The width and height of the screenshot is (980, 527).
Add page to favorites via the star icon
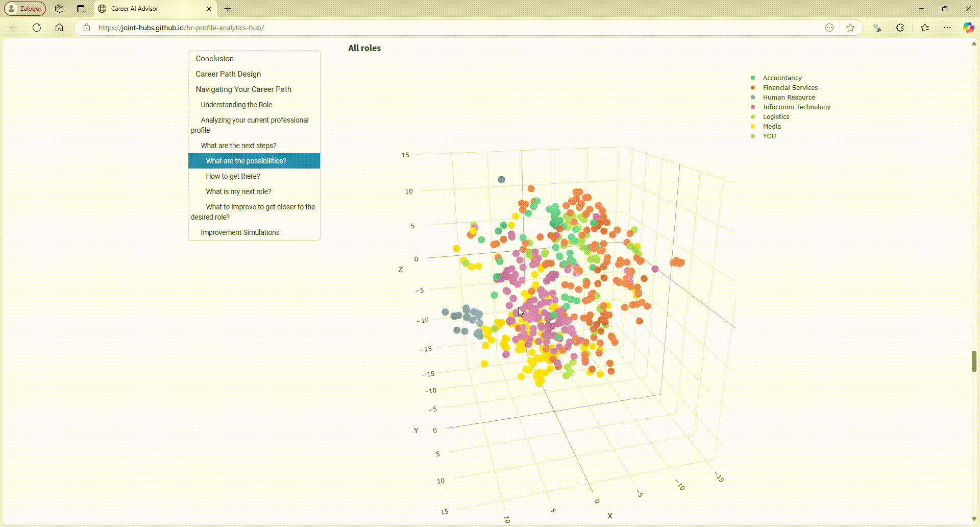[850, 28]
